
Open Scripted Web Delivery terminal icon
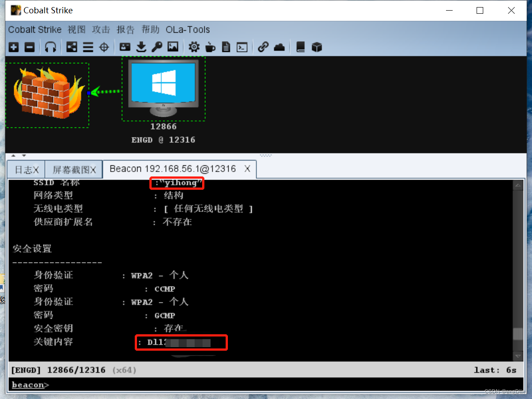(242, 47)
